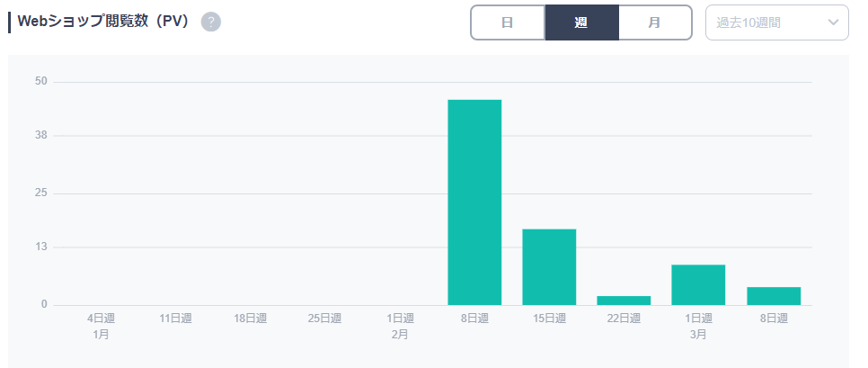Click the 11日週 axis label
The image size is (868, 368).
[x=175, y=319]
